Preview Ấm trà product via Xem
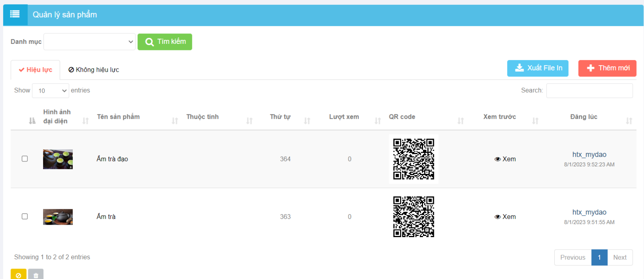 505,217
